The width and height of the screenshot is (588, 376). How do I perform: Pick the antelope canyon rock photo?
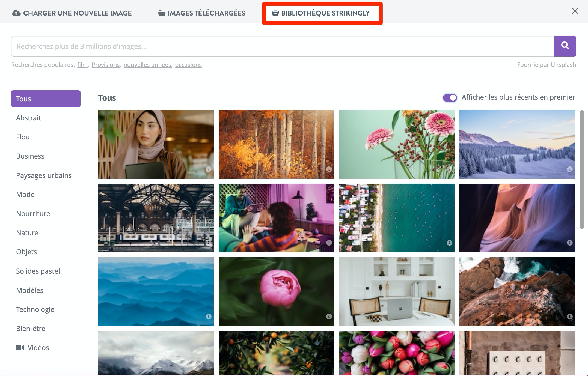point(517,218)
